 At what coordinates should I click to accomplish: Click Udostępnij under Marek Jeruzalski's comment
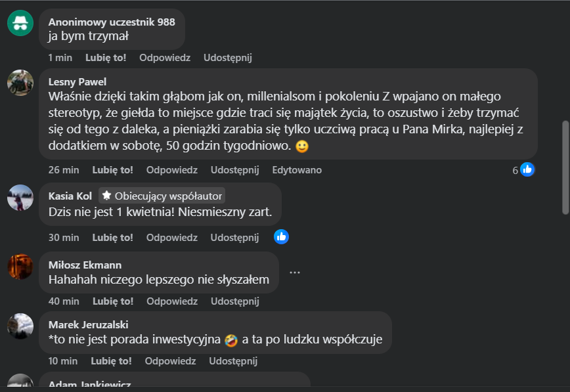[x=233, y=361]
